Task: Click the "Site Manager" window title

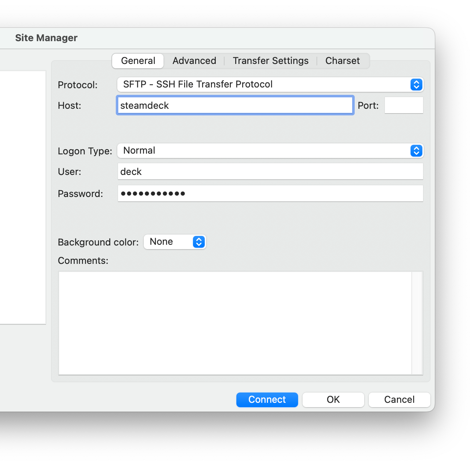Action: tap(46, 38)
